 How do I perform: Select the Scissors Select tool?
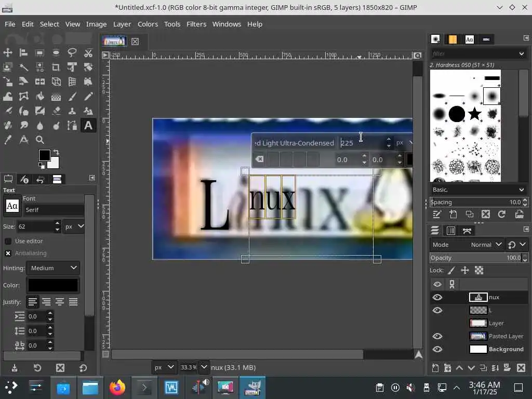(88, 52)
